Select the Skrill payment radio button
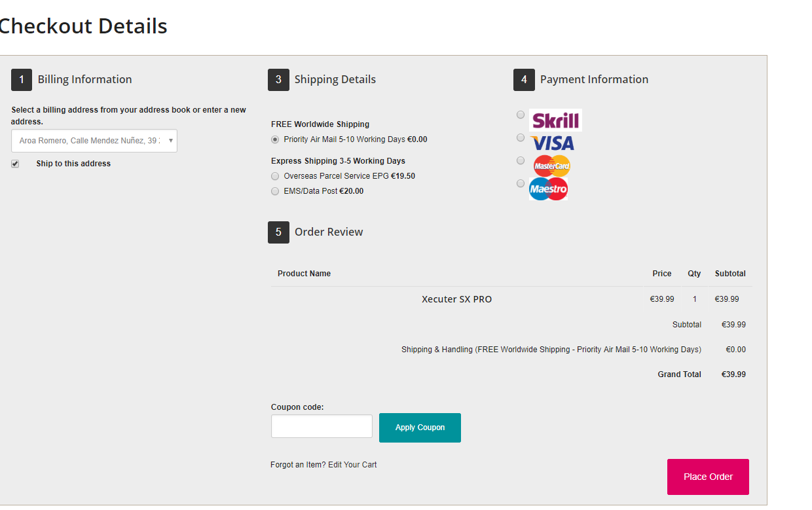 click(x=521, y=115)
